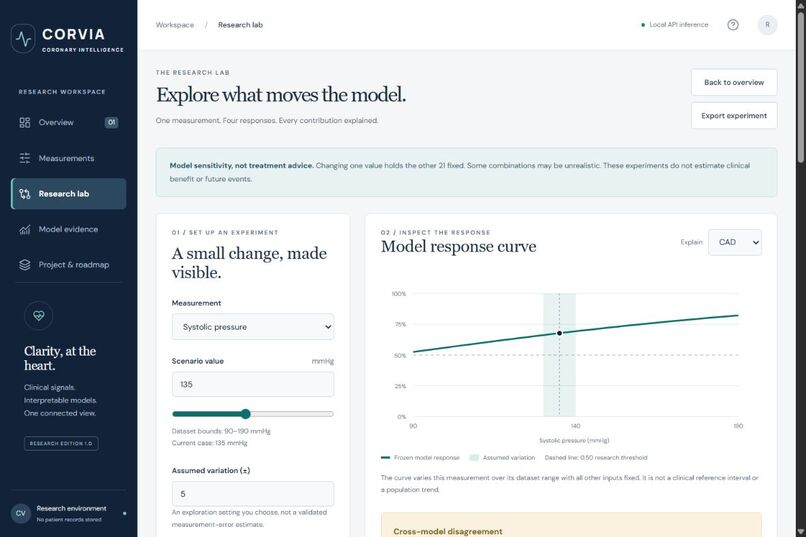Click the 'Current case: 135 mmHg' text

[x=210, y=443]
